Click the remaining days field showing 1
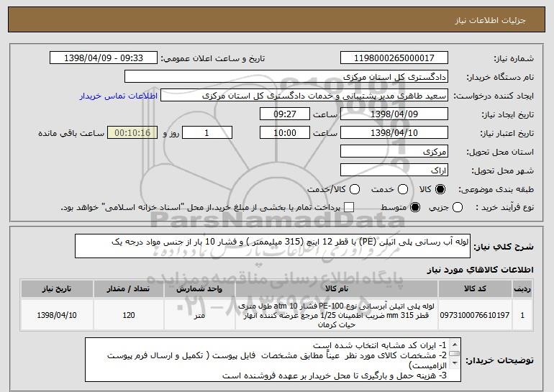The image size is (554, 392). tap(207, 133)
